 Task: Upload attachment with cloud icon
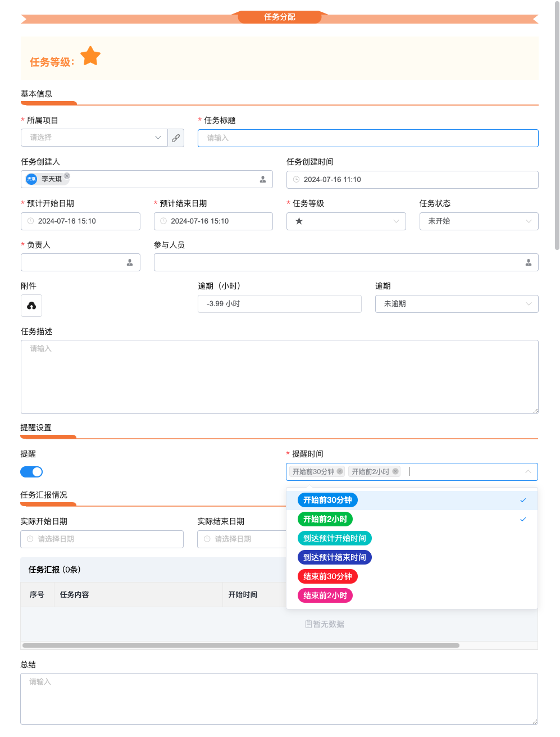click(31, 306)
